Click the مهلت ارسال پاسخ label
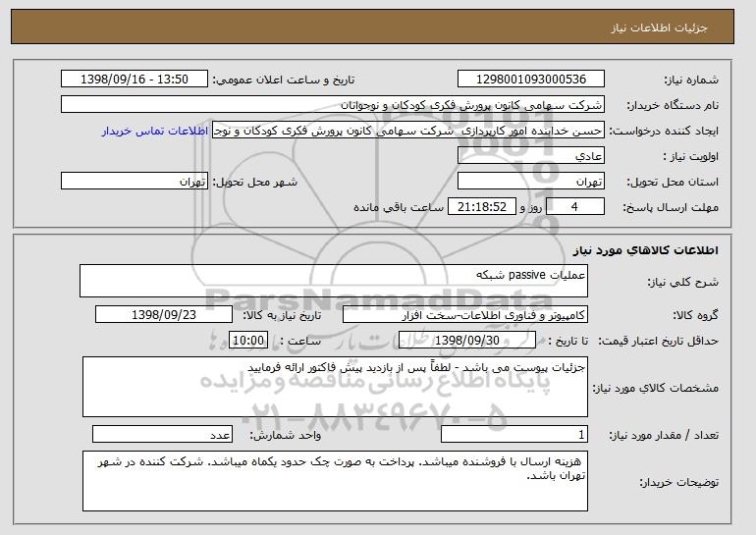Viewport: 756px width, 535px height. click(671, 207)
